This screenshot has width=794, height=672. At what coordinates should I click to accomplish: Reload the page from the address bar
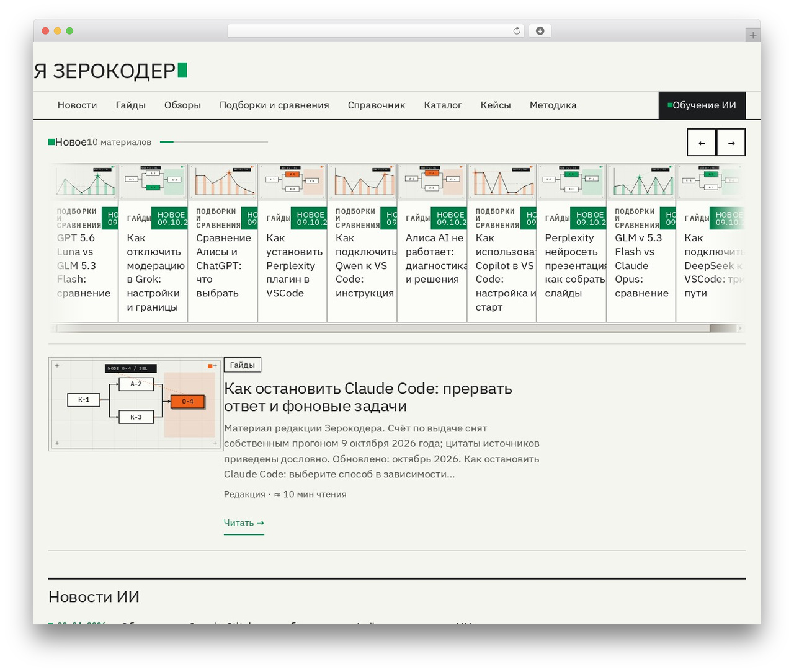(x=517, y=31)
